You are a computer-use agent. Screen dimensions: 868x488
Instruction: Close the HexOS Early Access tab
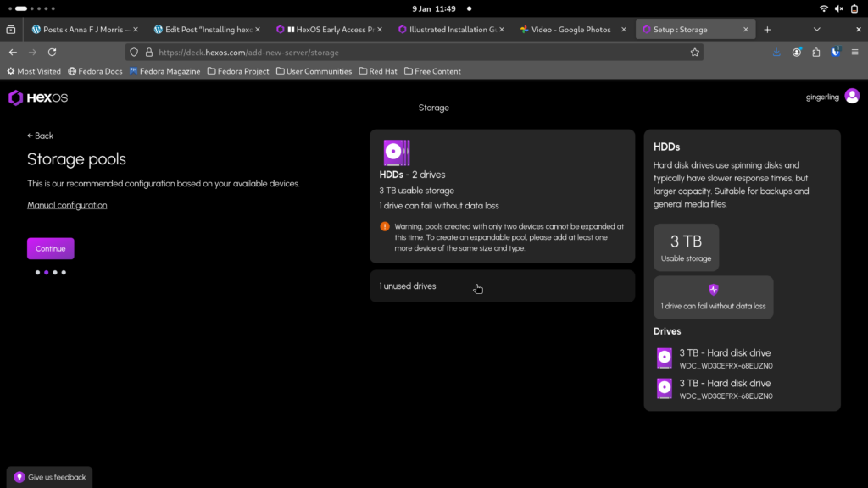379,30
